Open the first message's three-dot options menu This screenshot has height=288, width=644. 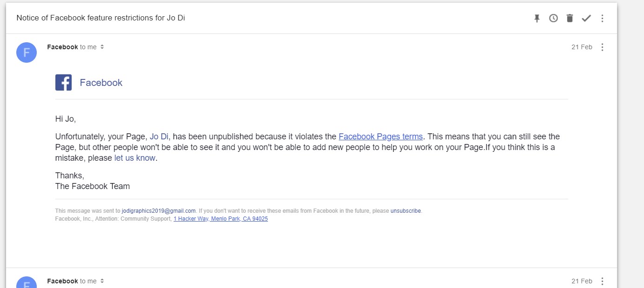point(602,47)
